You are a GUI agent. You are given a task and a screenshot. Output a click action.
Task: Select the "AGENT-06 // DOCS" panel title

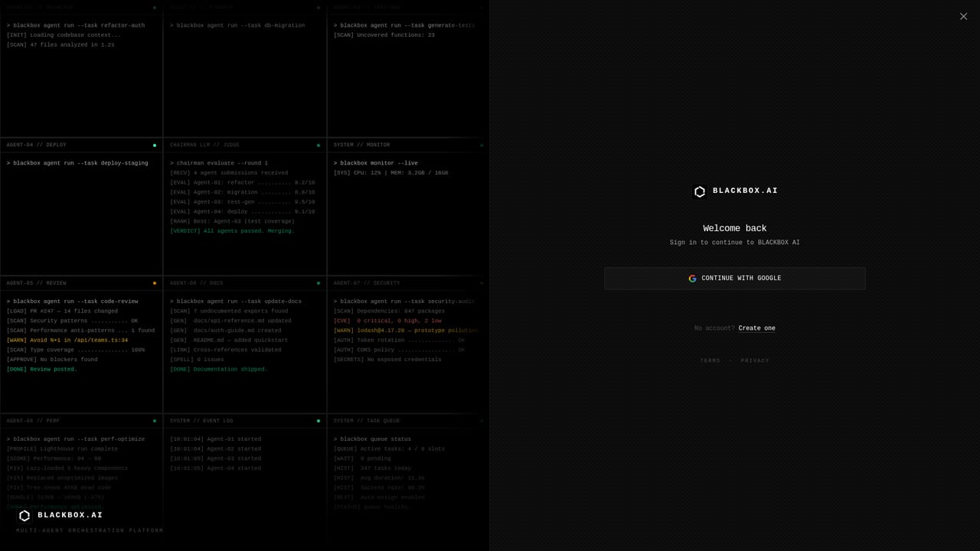point(197,283)
